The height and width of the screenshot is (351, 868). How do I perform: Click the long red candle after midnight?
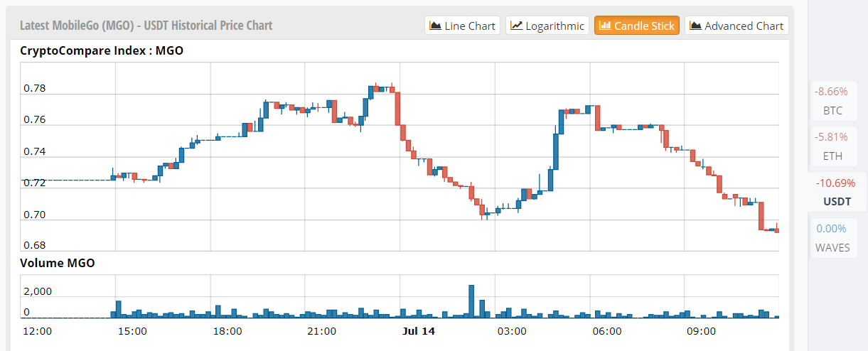tap(398, 109)
